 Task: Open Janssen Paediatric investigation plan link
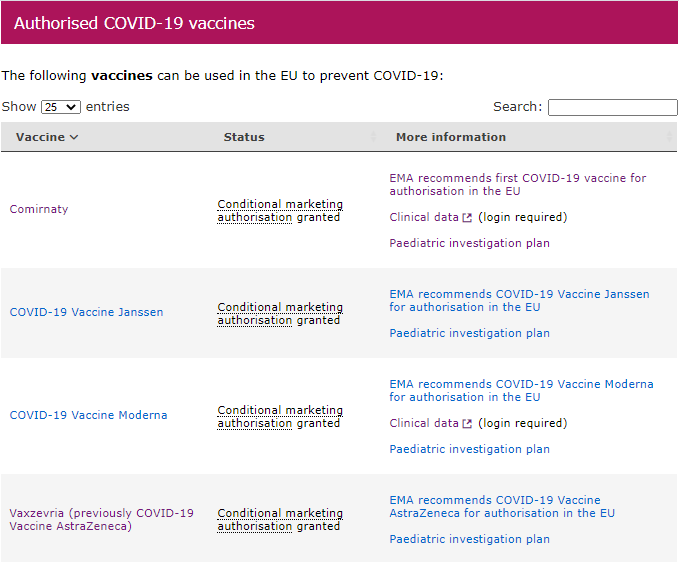click(x=469, y=333)
